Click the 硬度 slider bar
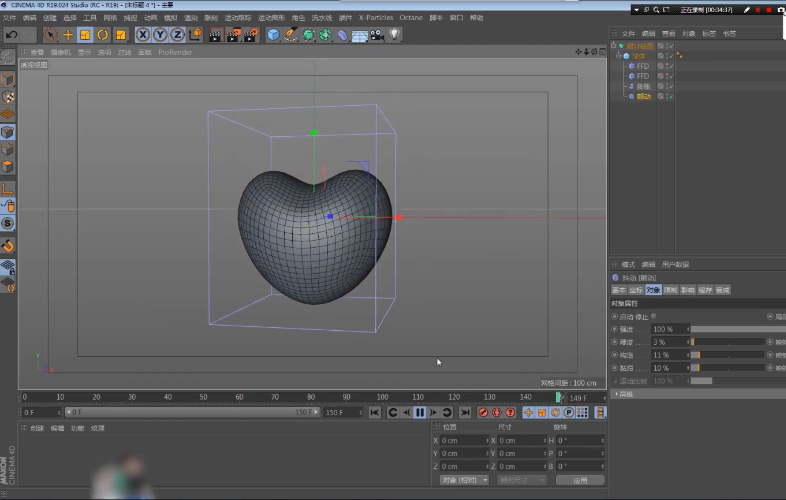Viewport: 786px width, 500px height. 728,342
